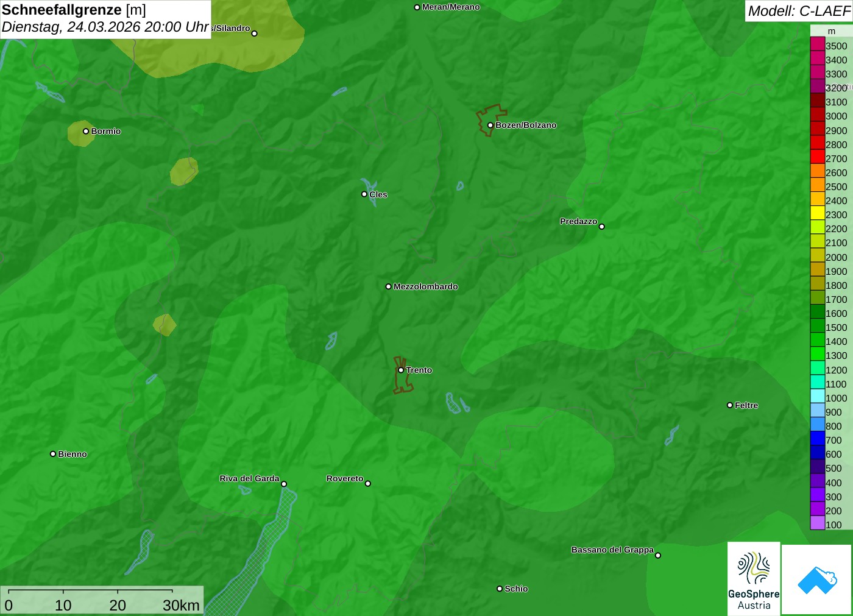Click the 100 m violet legend swatch

tap(818, 523)
